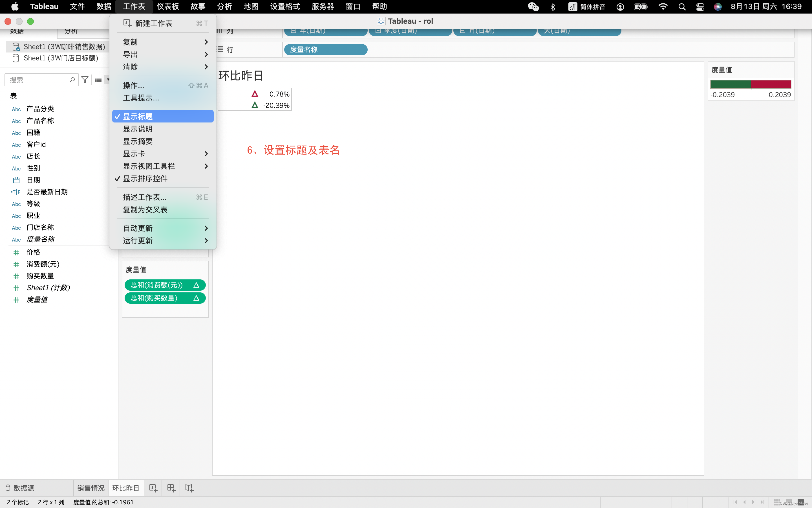This screenshot has height=508, width=812.
Task: Click the red half of the 度量值 color legend
Action: click(x=771, y=84)
